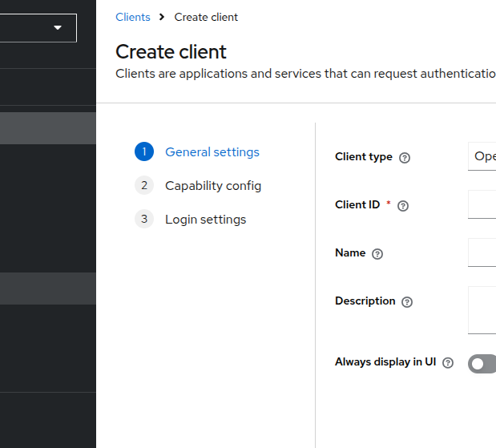The width and height of the screenshot is (496, 448).
Task: Click the Create client breadcrumb item
Action: tap(206, 17)
